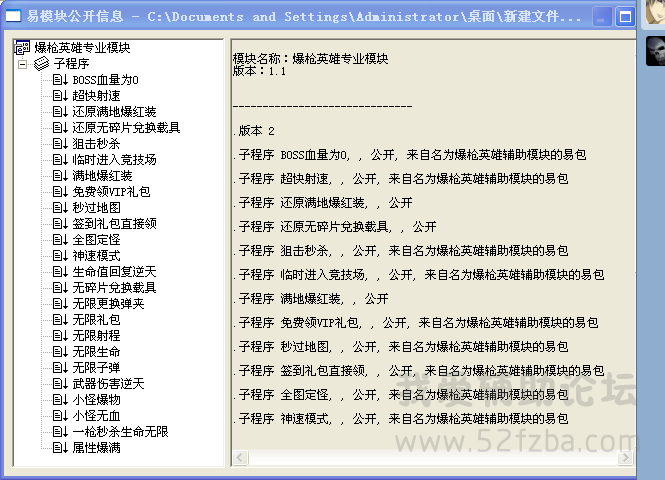Click the icon next to 无限生命
This screenshot has height=480, width=665.
click(x=60, y=352)
